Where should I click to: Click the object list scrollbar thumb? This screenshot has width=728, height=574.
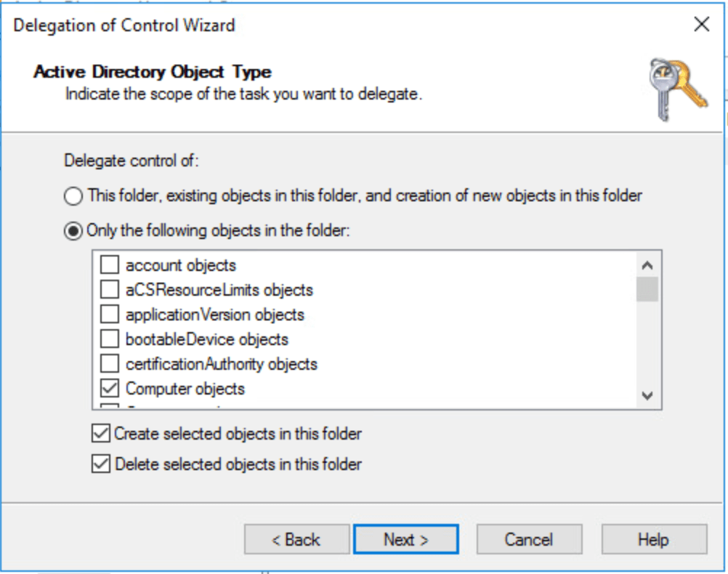point(648,288)
